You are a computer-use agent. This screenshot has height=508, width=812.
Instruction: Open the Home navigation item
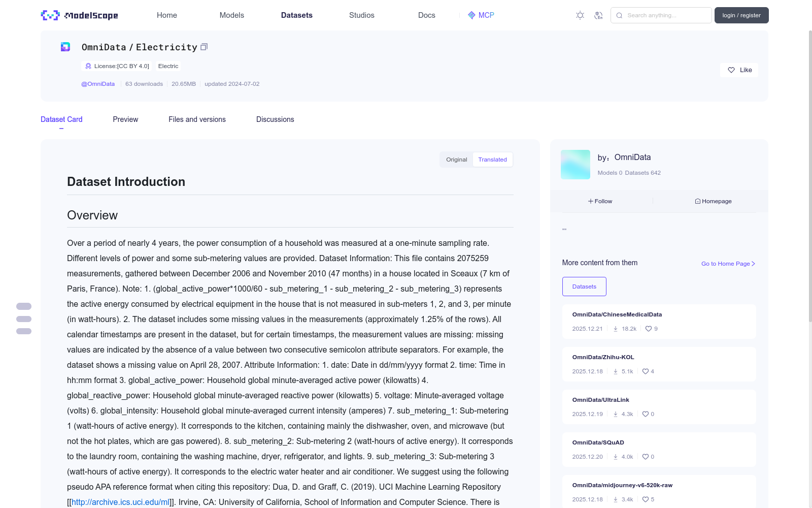click(167, 15)
